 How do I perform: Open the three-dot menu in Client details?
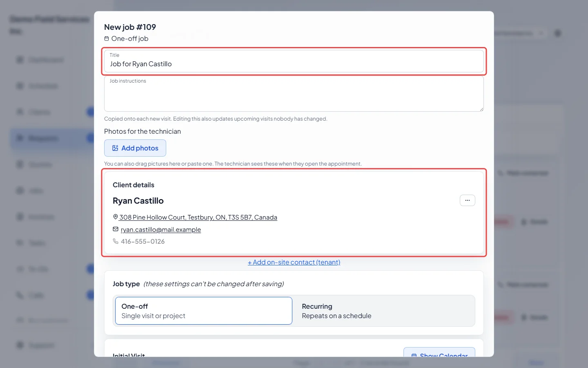click(468, 200)
